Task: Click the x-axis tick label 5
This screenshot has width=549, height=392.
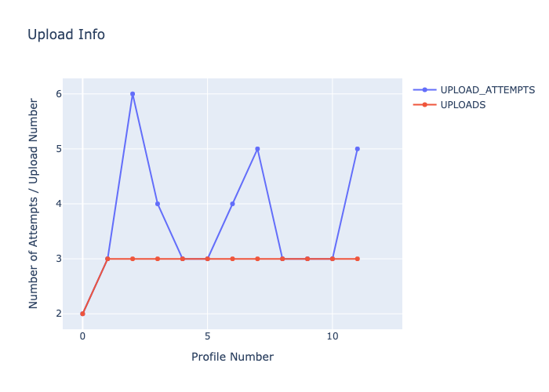Action: (207, 336)
